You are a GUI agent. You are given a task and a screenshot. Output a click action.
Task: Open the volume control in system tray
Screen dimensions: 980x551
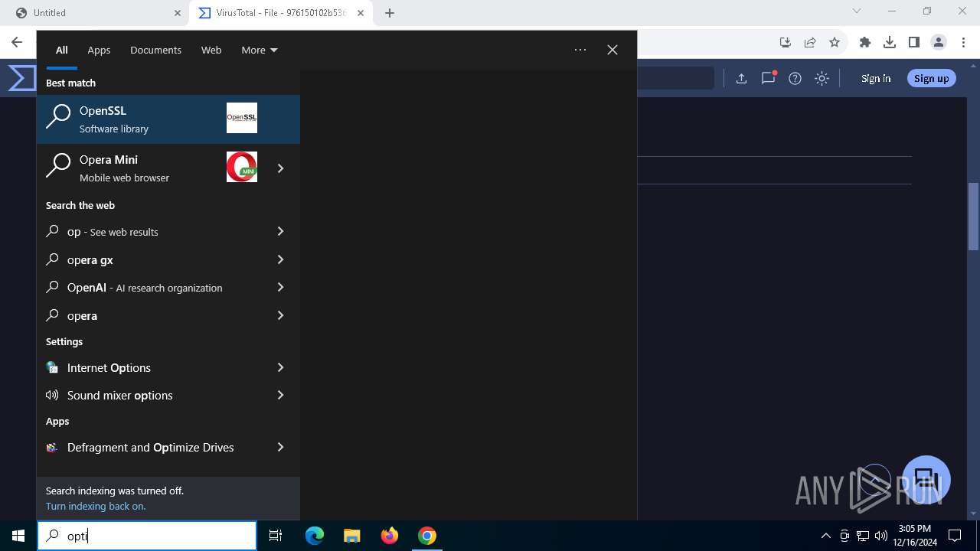coord(881,536)
